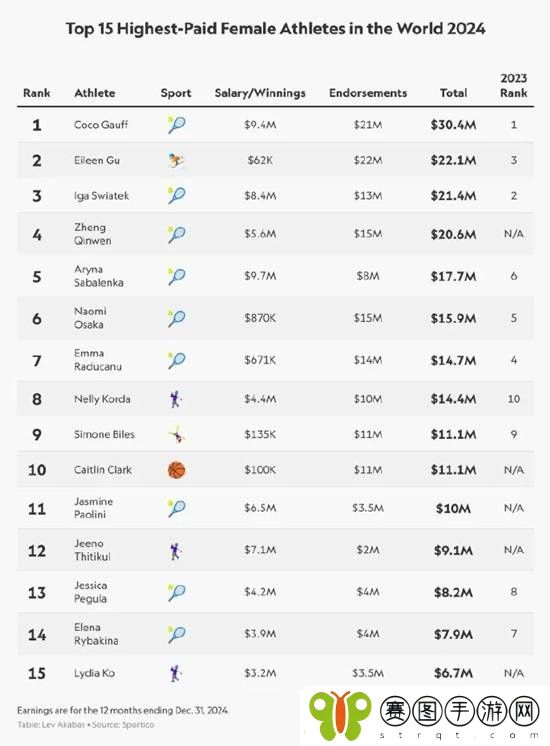
Task: Click the skiing icon beside Eileen Gu
Action: (x=176, y=160)
